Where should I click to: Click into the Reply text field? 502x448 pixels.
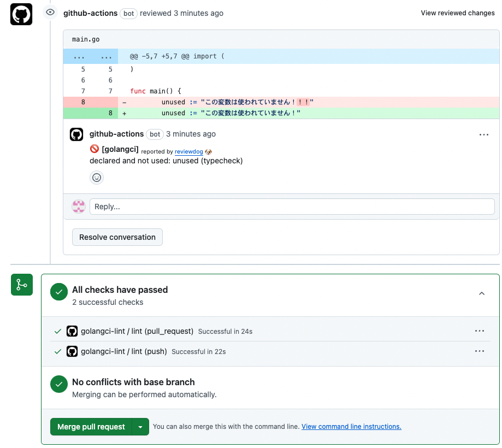292,207
